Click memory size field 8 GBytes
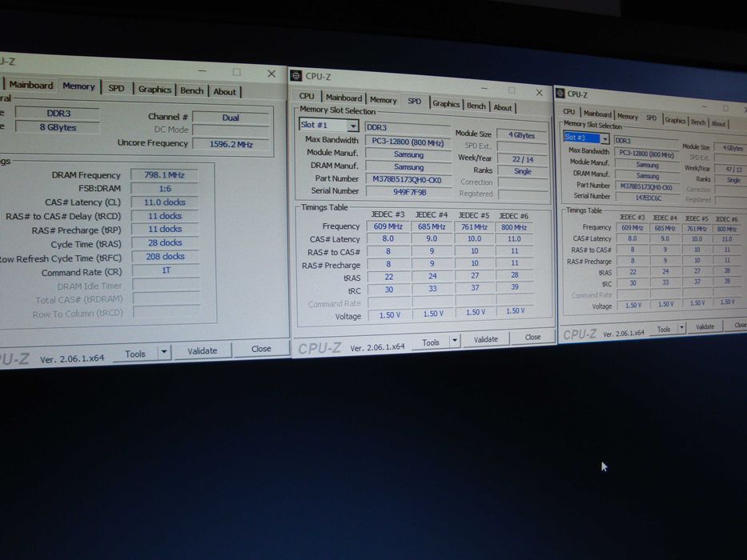Viewport: 747px width, 560px height. tap(58, 127)
